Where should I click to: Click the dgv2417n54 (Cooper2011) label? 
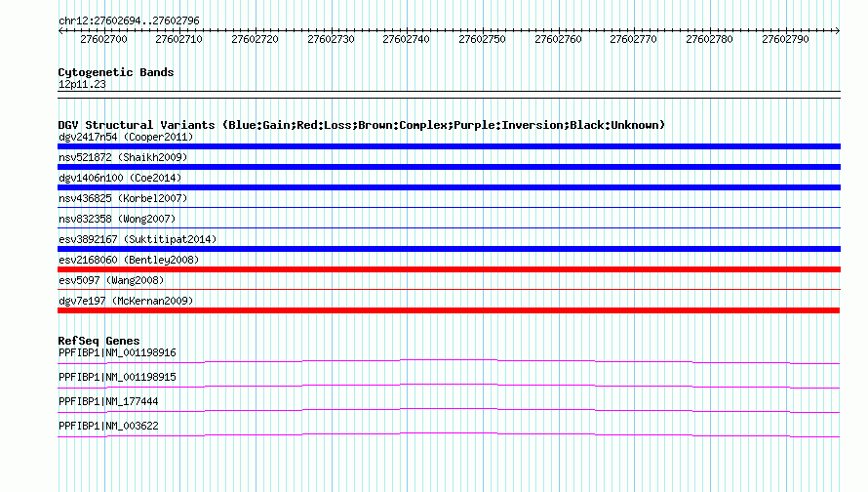[126, 137]
